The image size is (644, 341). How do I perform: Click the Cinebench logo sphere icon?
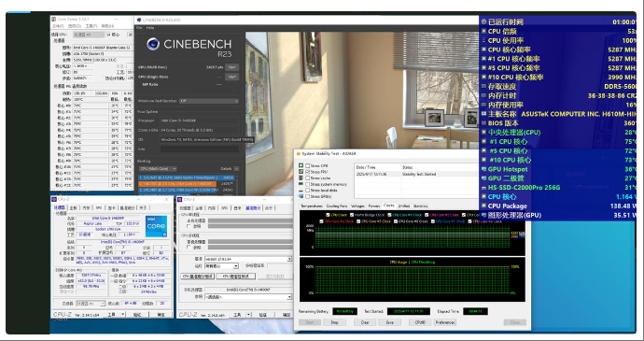point(153,44)
